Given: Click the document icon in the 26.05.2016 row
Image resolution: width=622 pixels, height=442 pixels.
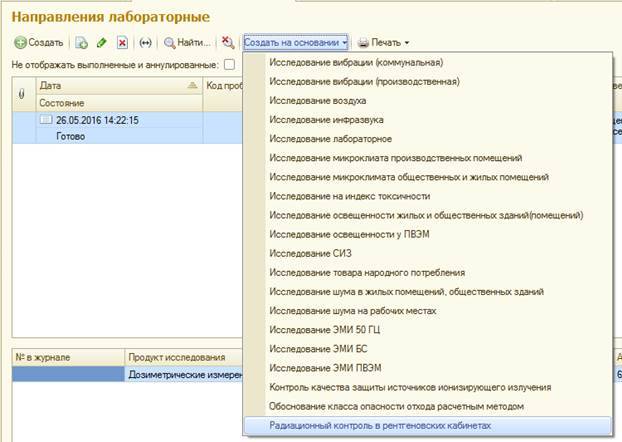Looking at the screenshot, I should tap(46, 120).
